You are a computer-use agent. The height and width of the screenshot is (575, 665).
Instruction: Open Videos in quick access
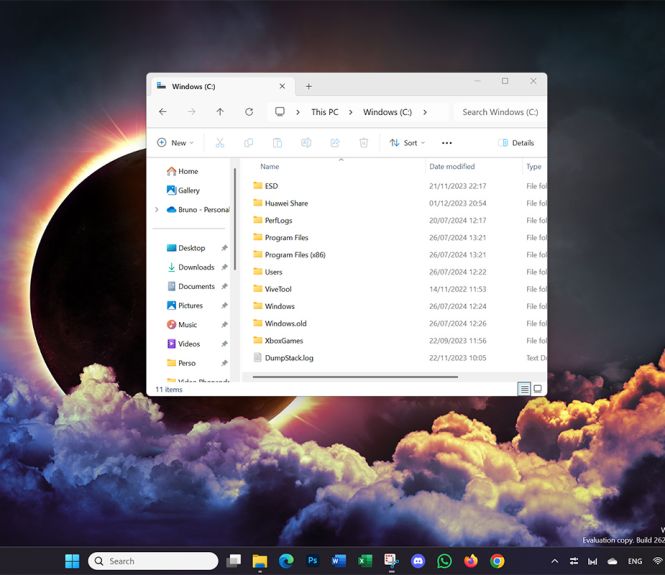pyautogui.click(x=183, y=344)
